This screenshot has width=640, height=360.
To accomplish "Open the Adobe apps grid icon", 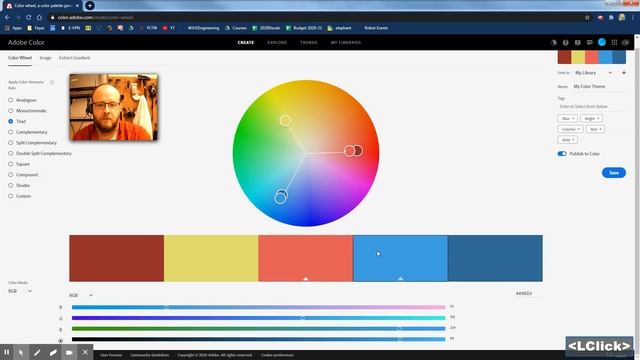I will point(614,42).
